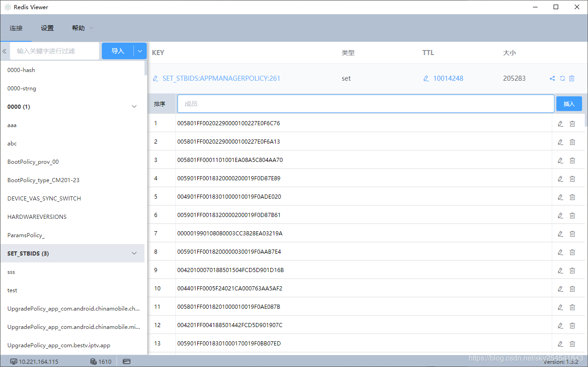The image size is (588, 367).
Task: Edit member 005801FF00202290000100227E0F6C76
Action: point(560,123)
